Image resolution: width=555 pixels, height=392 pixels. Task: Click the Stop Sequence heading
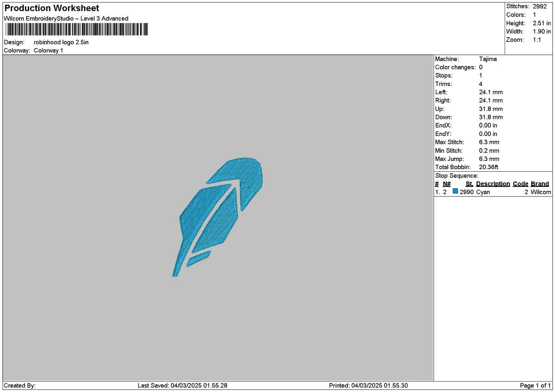[457, 175]
